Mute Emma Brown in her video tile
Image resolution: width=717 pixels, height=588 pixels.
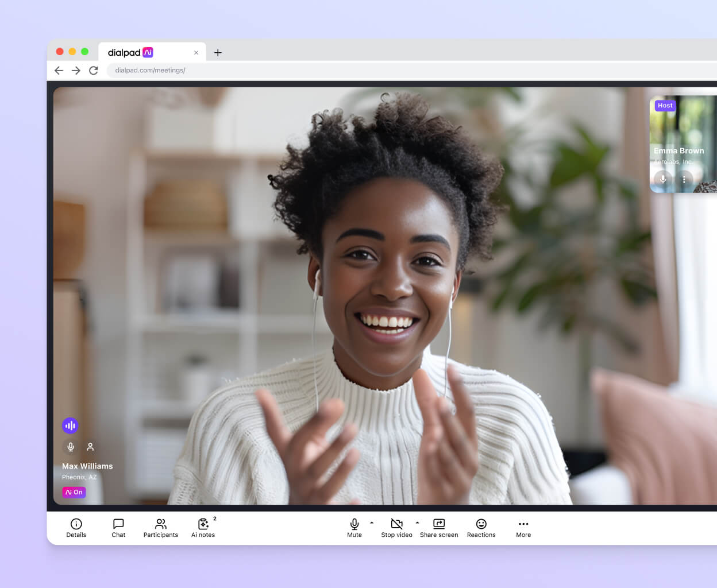coord(662,179)
